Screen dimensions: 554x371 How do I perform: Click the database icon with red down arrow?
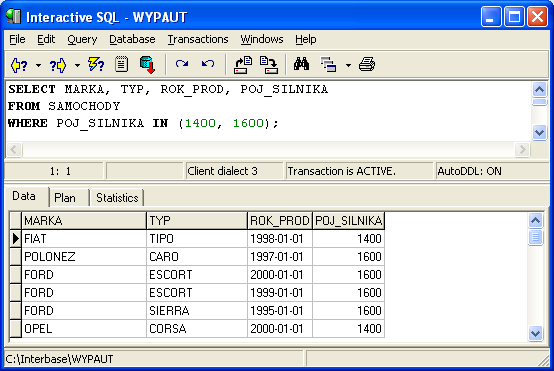click(148, 65)
